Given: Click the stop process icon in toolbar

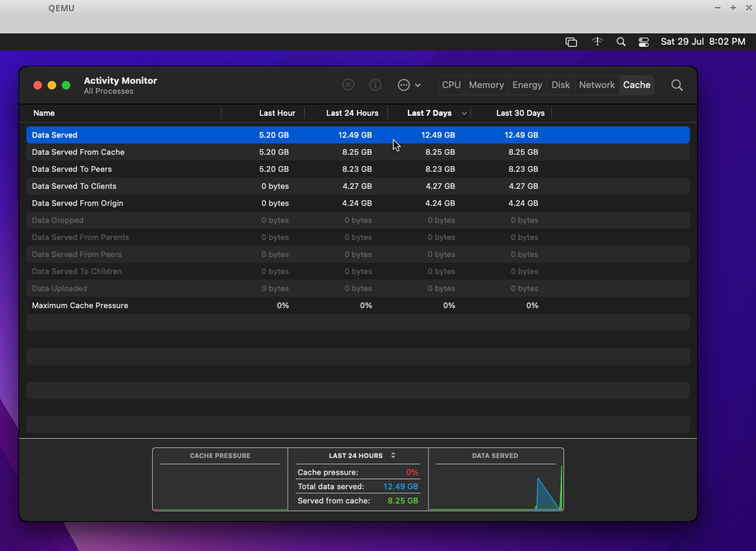Looking at the screenshot, I should (348, 85).
